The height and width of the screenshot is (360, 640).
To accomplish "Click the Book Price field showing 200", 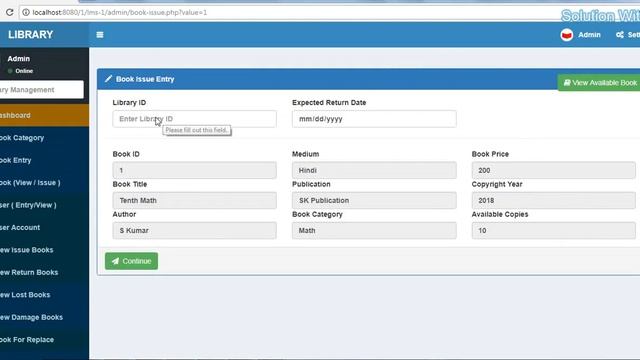I will [553, 170].
